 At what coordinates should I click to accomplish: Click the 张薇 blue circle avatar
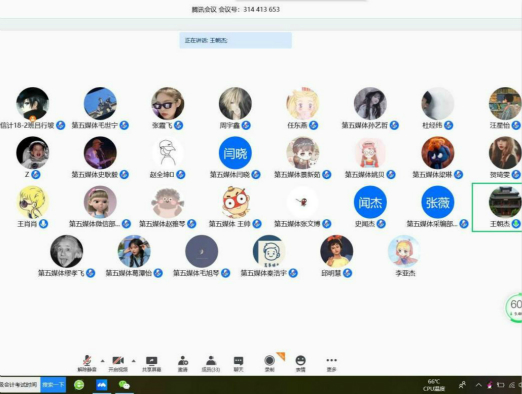pyautogui.click(x=437, y=202)
